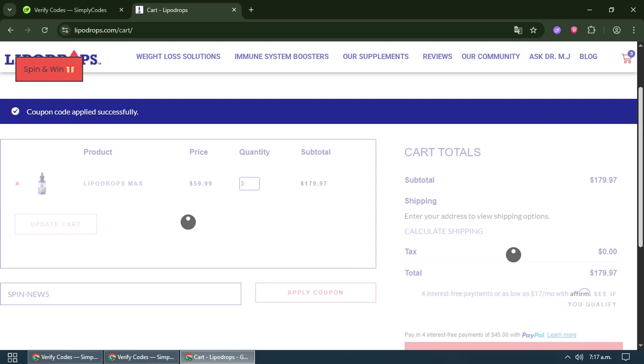Click the Total amount $179.97 in Cart Totals
Image resolution: width=644 pixels, height=364 pixels.
point(603,273)
